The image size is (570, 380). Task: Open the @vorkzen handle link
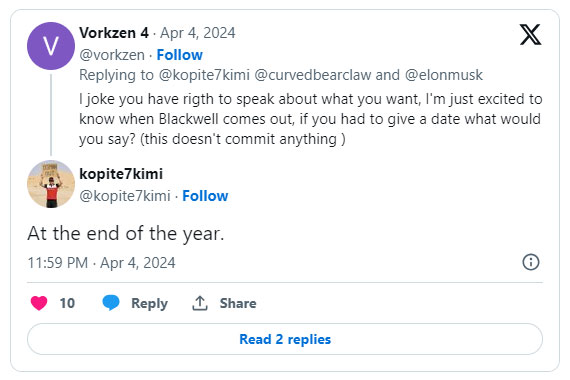click(112, 55)
